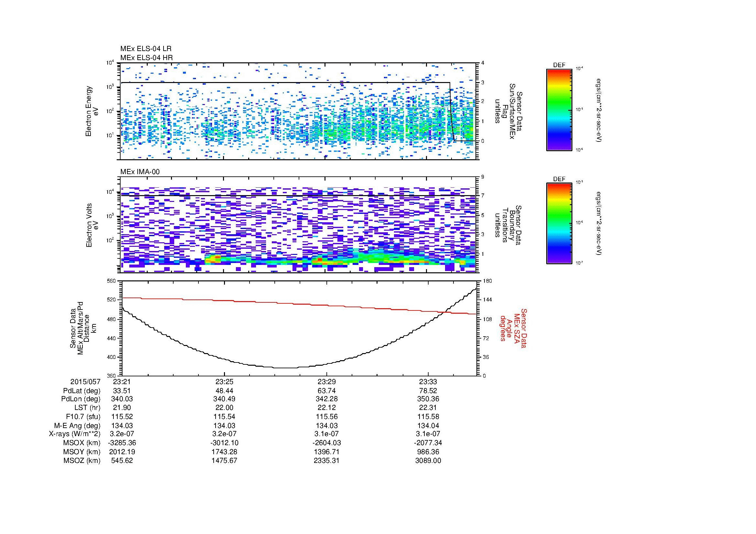Click the 'PdLat (deg)' row label
The width and height of the screenshot is (756, 534).
[82, 391]
